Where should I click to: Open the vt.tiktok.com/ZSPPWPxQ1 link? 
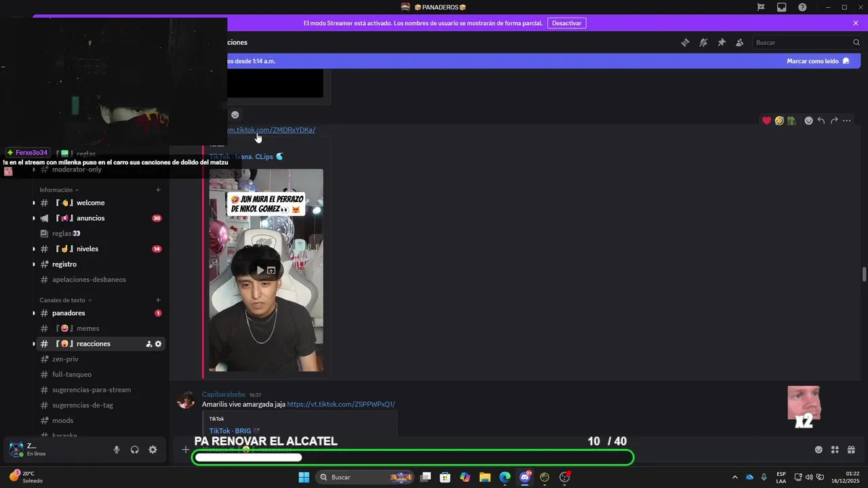pyautogui.click(x=341, y=405)
